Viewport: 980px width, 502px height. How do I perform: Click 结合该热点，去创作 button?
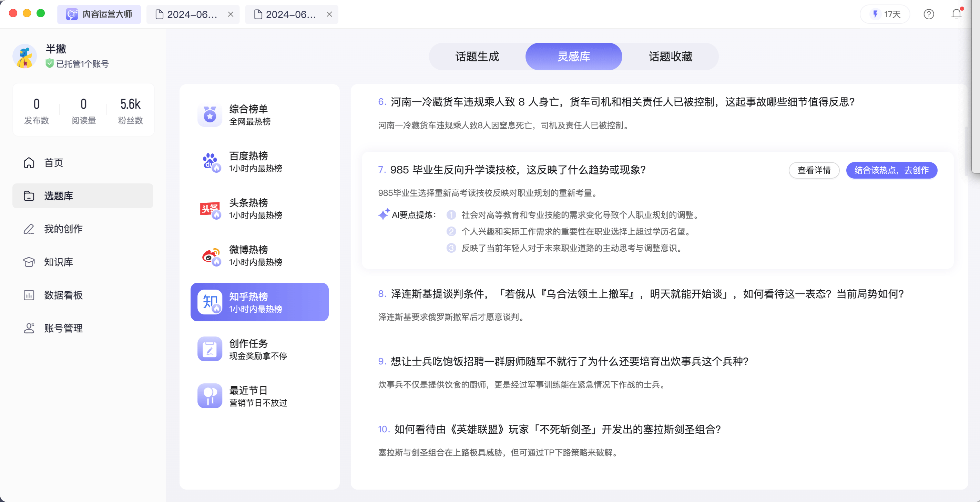click(x=891, y=170)
